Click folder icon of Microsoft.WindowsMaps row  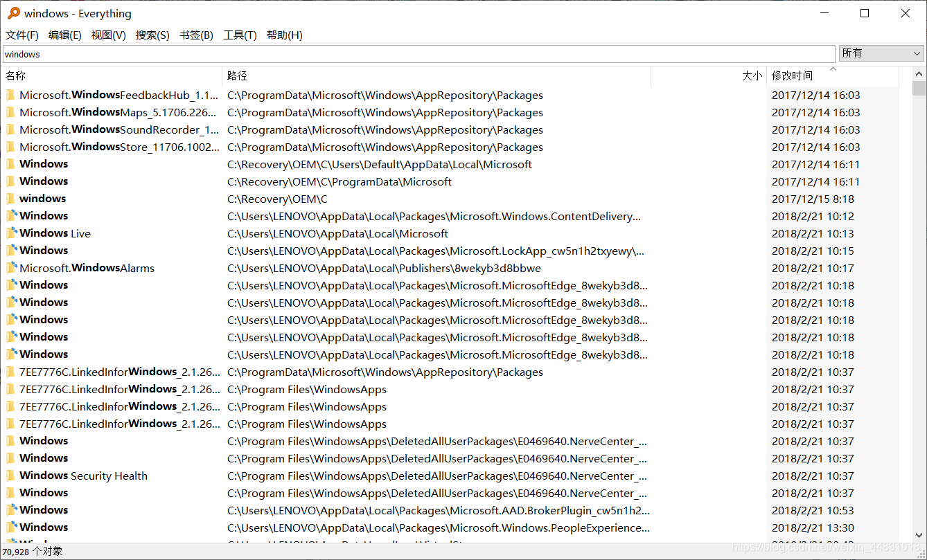pyautogui.click(x=10, y=112)
